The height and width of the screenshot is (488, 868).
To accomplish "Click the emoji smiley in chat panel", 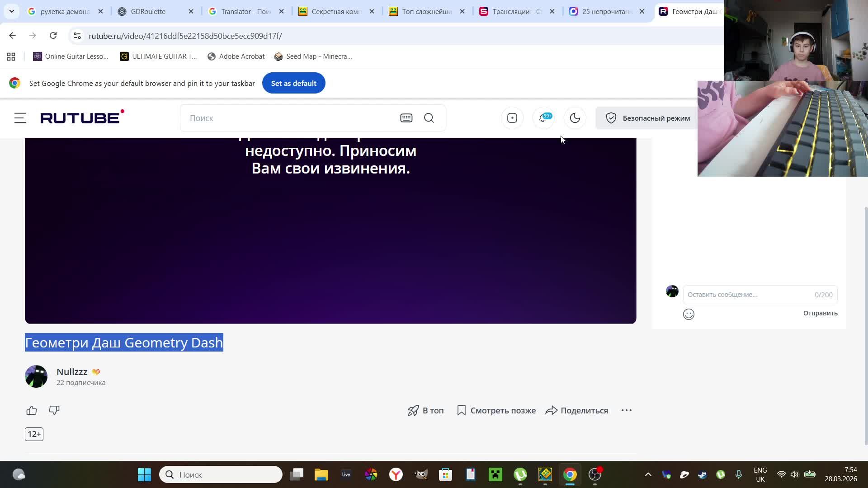I will tap(688, 314).
